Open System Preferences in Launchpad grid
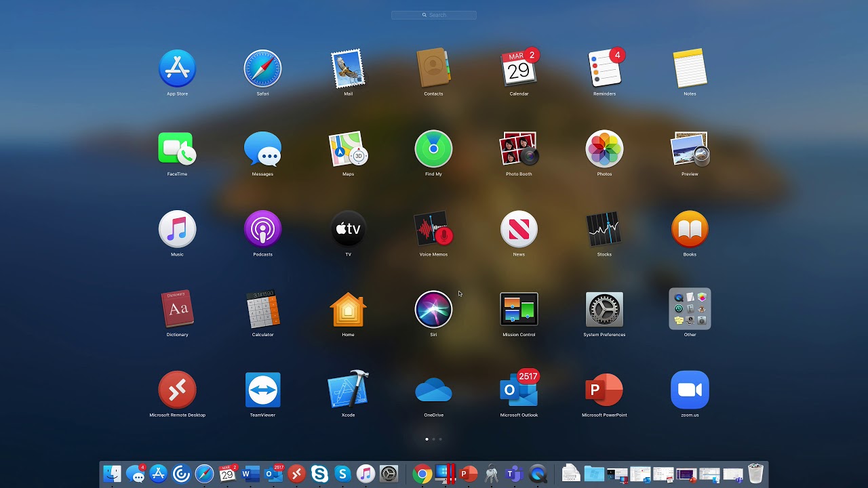Screen dimensions: 868x488 (604, 309)
